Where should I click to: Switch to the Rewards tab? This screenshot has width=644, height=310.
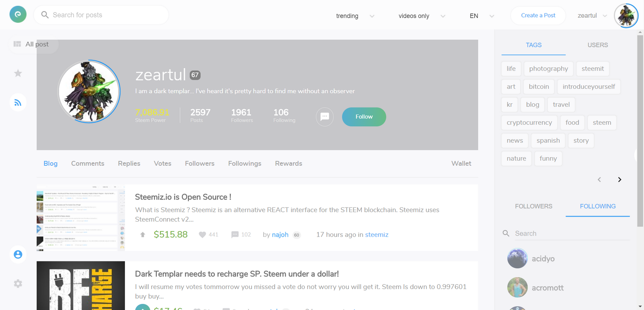coord(289,163)
